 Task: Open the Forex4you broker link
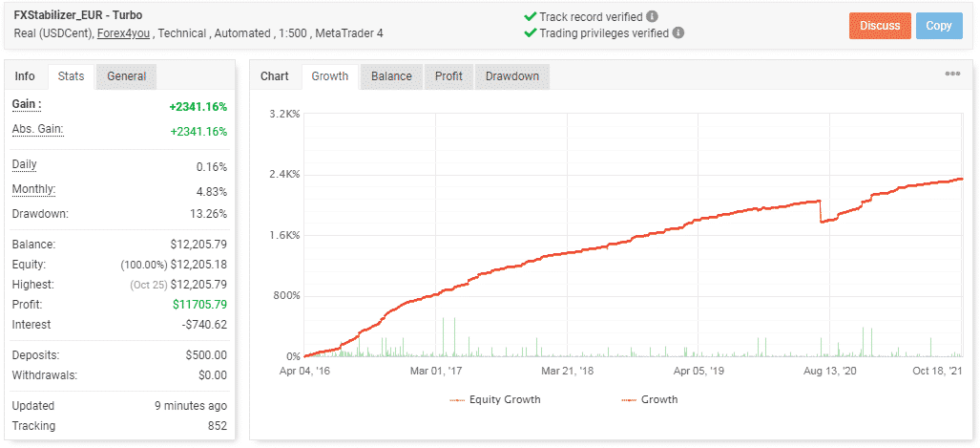click(123, 33)
